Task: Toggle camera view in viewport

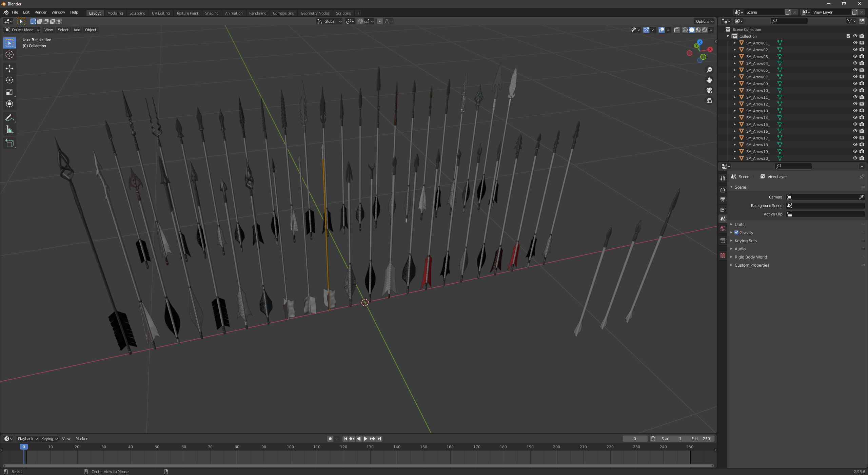Action: 709,90
